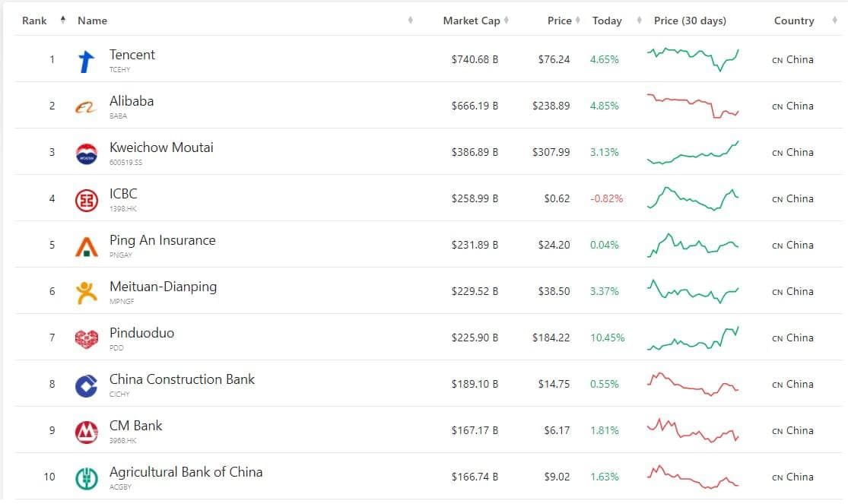Screen dimensions: 848x504
Task: Click Pinduoduo change value 10.45%
Action: (x=608, y=338)
